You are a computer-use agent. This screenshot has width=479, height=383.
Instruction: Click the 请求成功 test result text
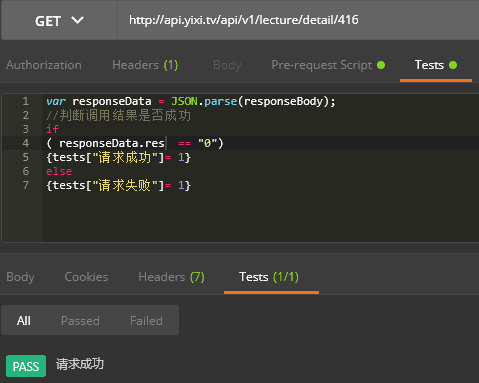click(x=80, y=364)
